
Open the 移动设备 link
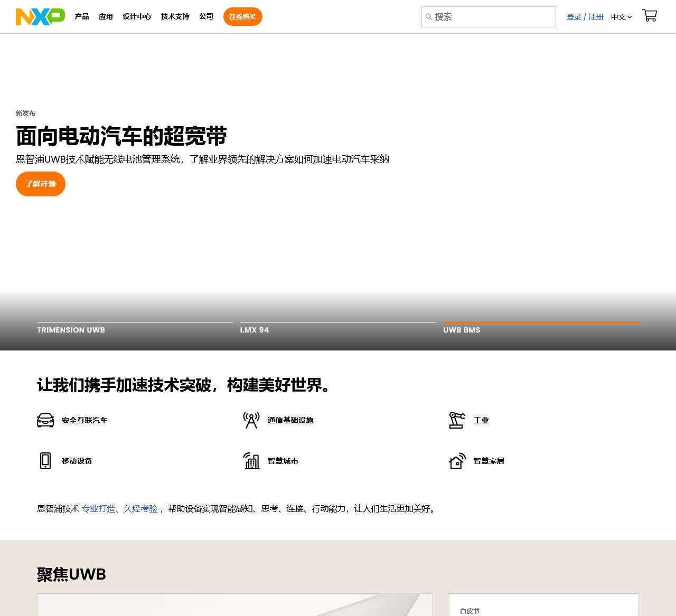pyautogui.click(x=77, y=461)
